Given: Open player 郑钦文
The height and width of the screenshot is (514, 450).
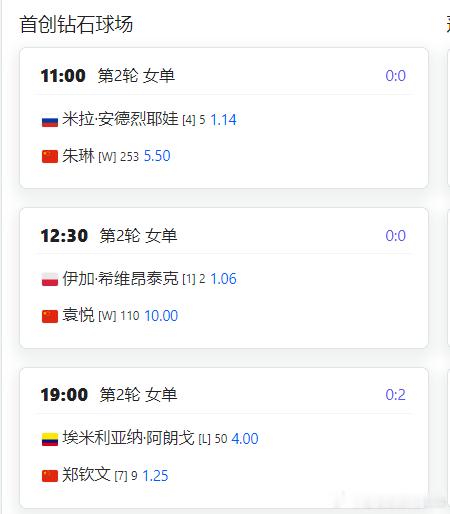Looking at the screenshot, I should point(86,475).
